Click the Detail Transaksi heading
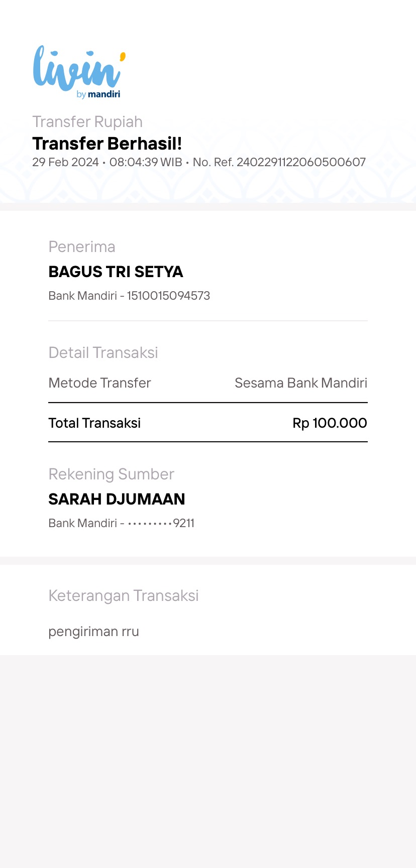416x868 pixels. pyautogui.click(x=103, y=352)
